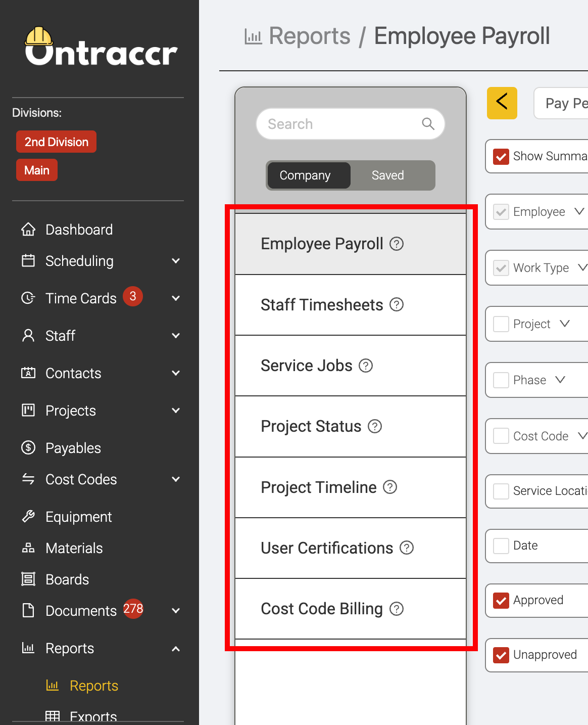
Task: Open help for Service Jobs report
Action: tap(366, 366)
